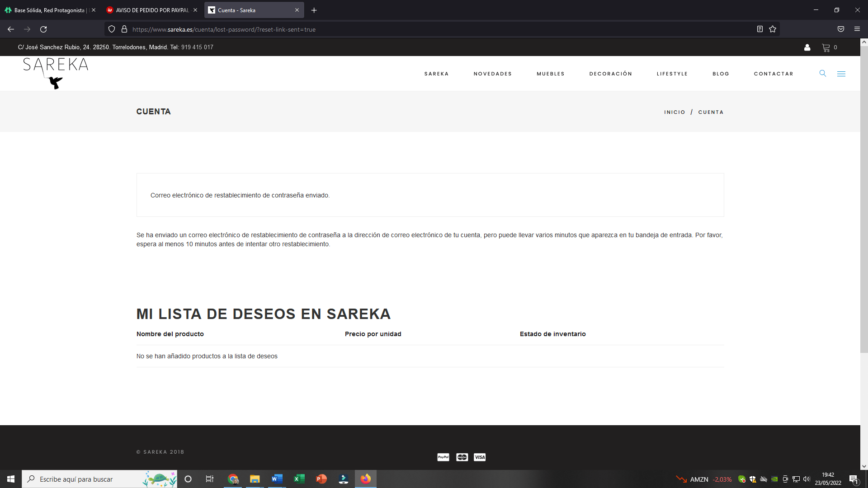Click the site search magnifier icon
The width and height of the screenshot is (868, 488).
[x=823, y=73]
